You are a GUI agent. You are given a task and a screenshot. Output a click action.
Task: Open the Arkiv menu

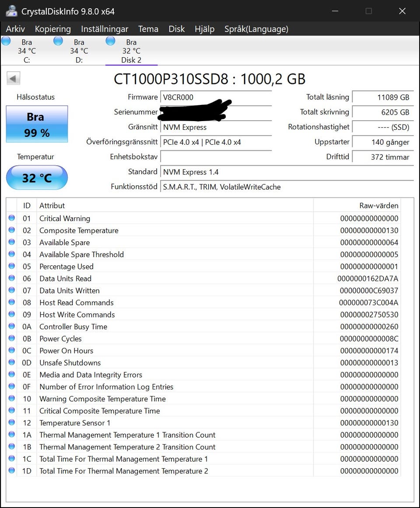pyautogui.click(x=15, y=29)
